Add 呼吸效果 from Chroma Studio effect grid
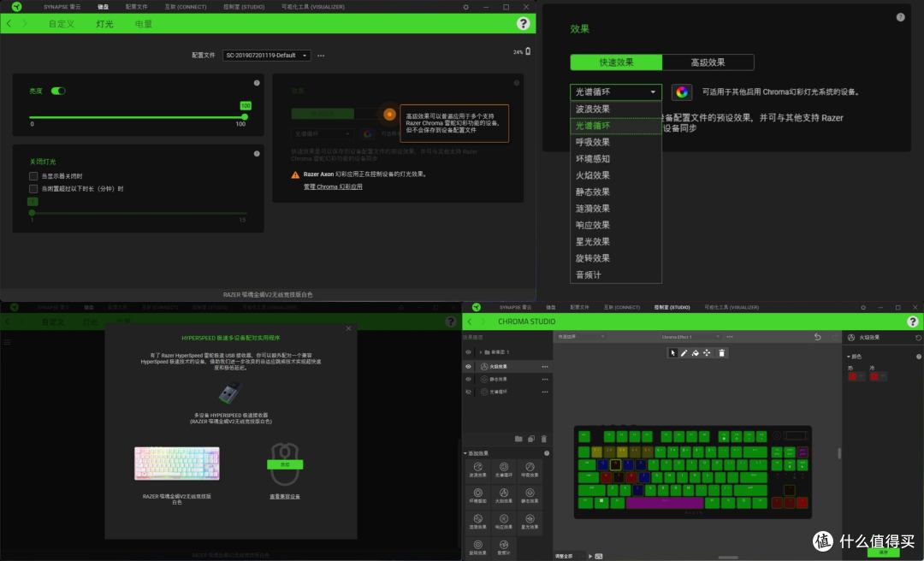This screenshot has width=924, height=561. pos(530,469)
